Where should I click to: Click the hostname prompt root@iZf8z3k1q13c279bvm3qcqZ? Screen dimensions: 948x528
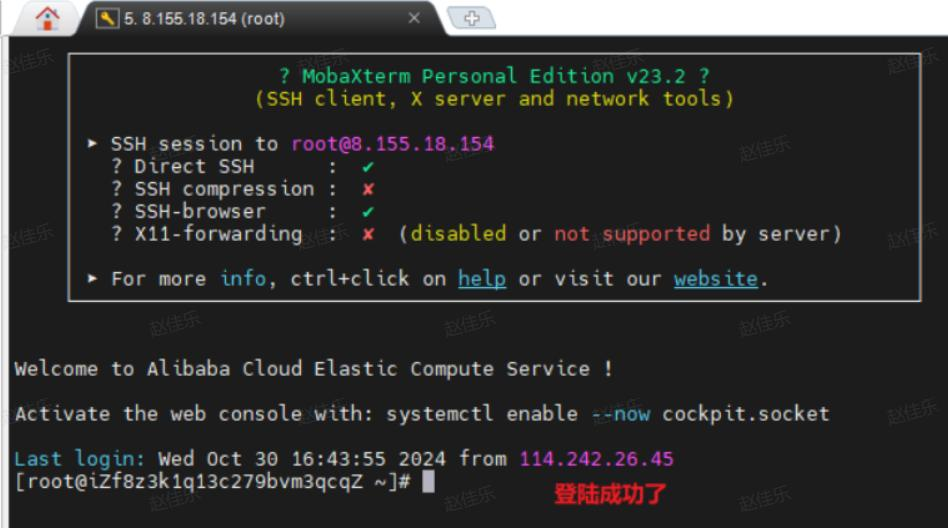click(x=195, y=481)
